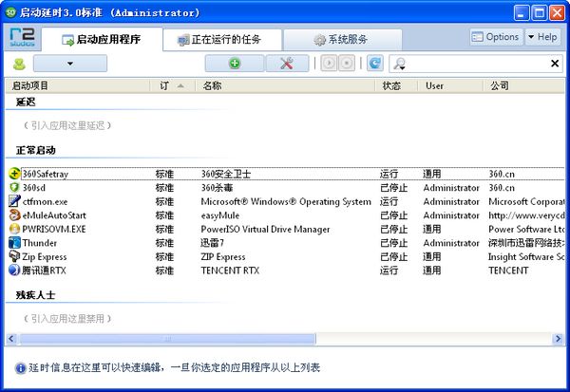The height and width of the screenshot is (392, 570).
Task: Open the Options button
Action: pyautogui.click(x=496, y=37)
